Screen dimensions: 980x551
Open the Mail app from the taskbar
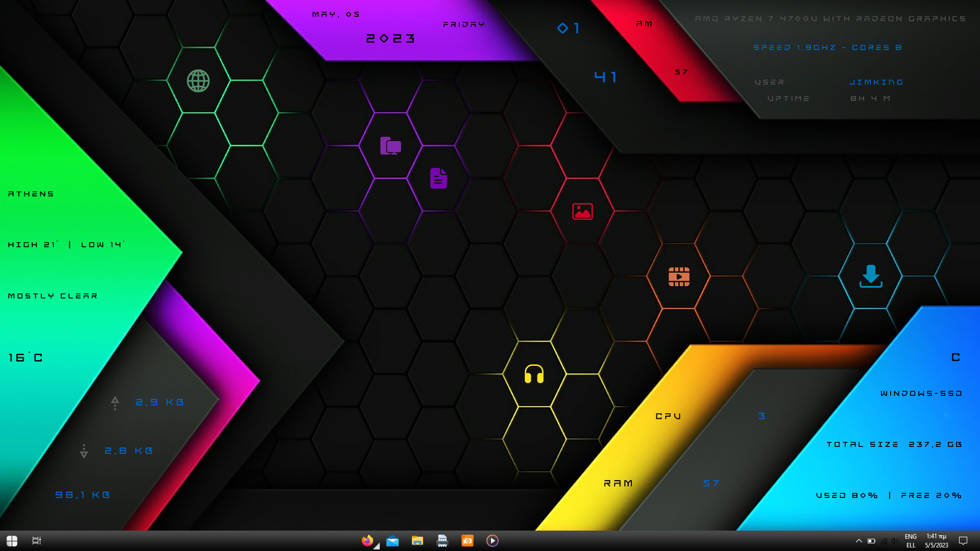pyautogui.click(x=392, y=540)
